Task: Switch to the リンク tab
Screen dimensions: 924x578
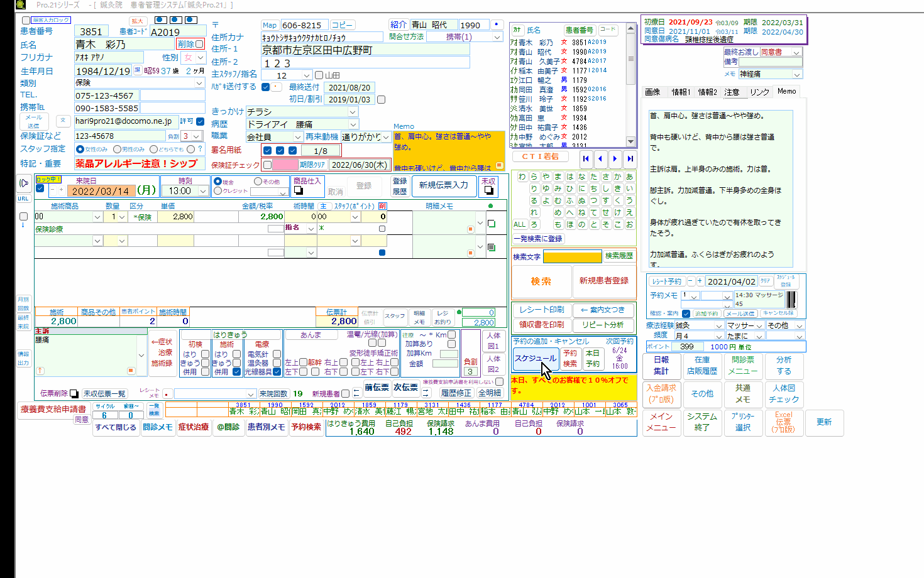Action: [759, 92]
